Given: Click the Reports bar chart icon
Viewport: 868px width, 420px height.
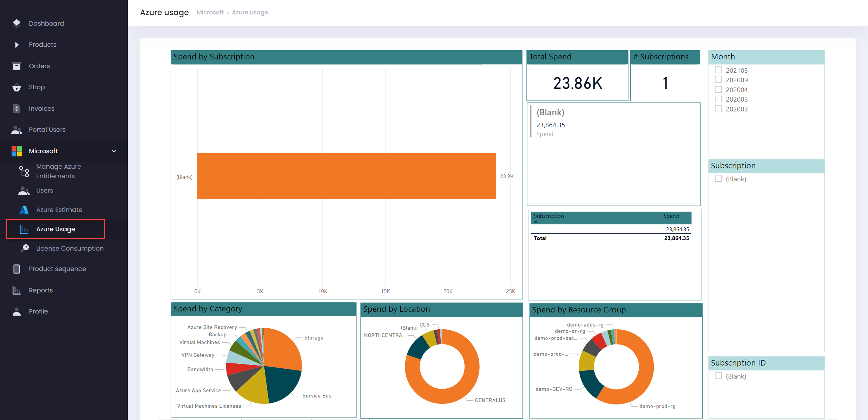Looking at the screenshot, I should 17,290.
